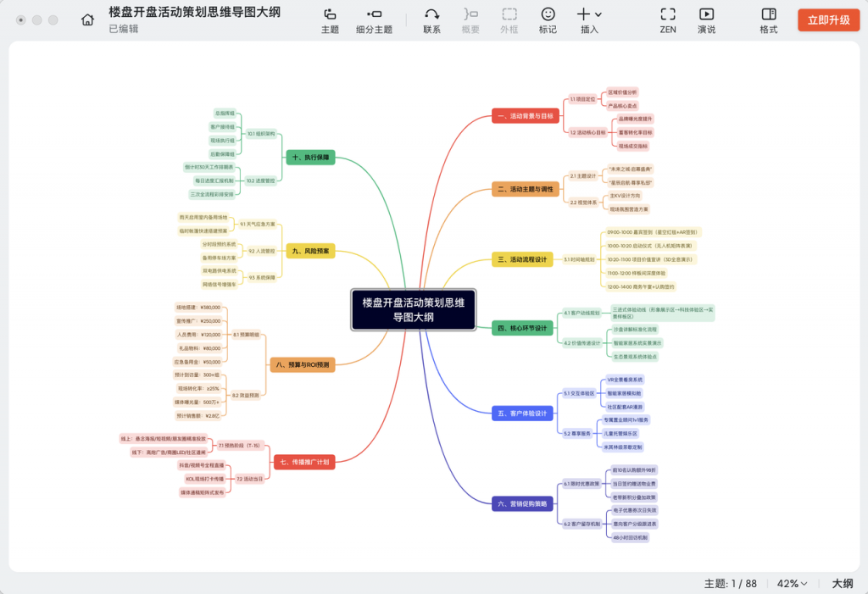This screenshot has height=594, width=868.
Task: Open the 42% zoom level dropdown
Action: [793, 584]
